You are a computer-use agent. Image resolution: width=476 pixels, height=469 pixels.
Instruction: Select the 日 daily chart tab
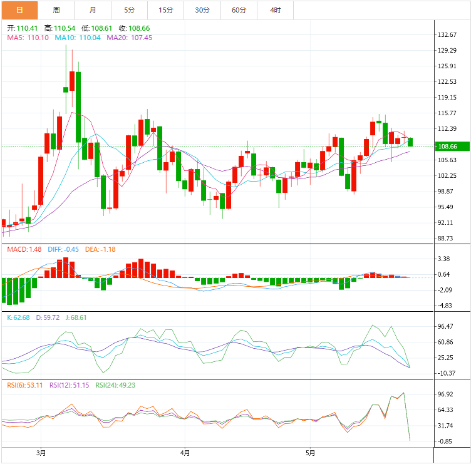coord(19,10)
